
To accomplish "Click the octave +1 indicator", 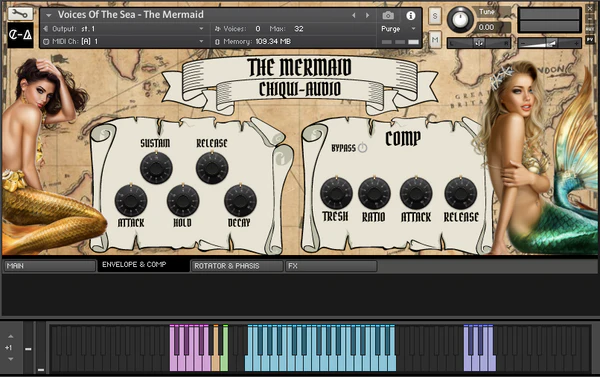I will click(x=8, y=348).
